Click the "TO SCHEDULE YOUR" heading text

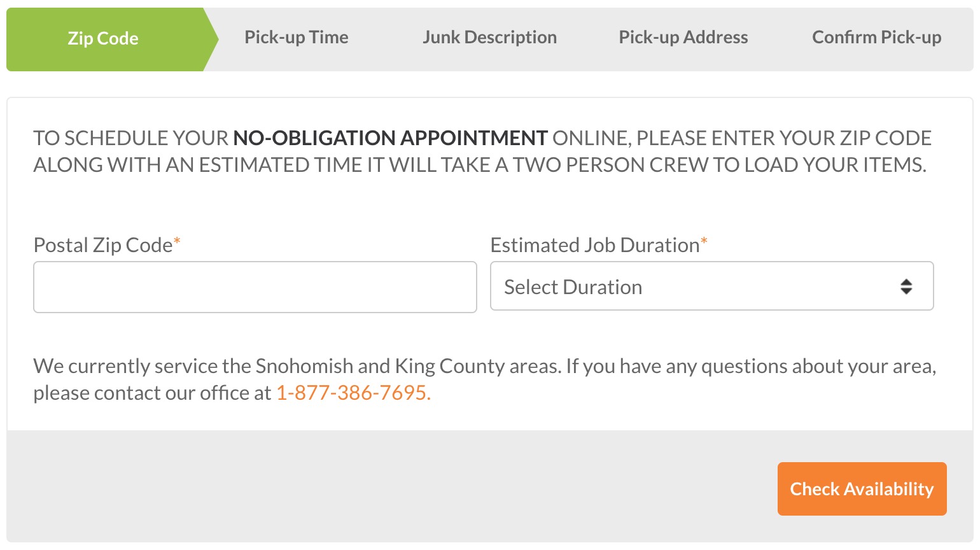pyautogui.click(x=130, y=138)
